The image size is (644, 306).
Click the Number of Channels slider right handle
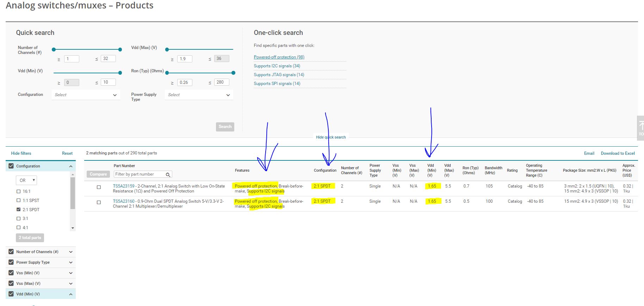(x=120, y=50)
